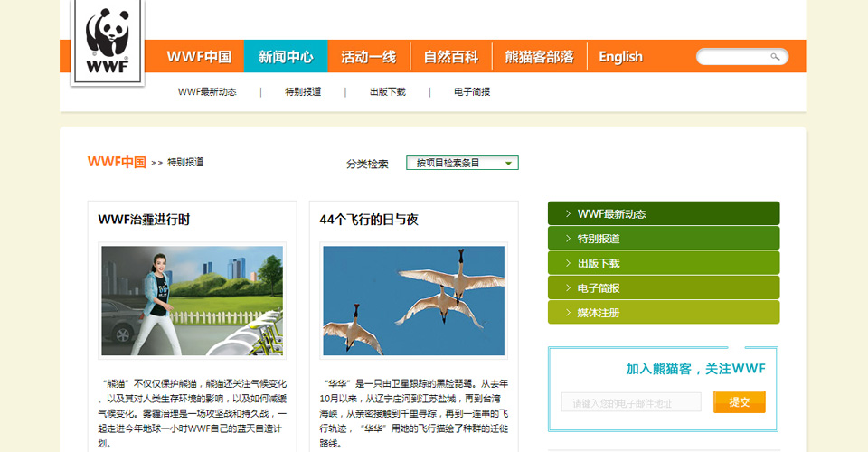Switch to the English site

coord(620,56)
